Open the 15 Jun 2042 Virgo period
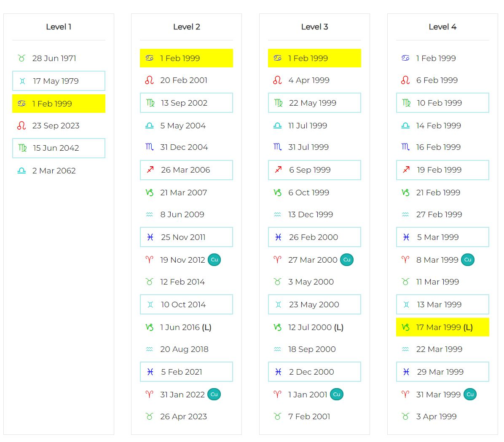The width and height of the screenshot is (504, 442). tap(59, 148)
